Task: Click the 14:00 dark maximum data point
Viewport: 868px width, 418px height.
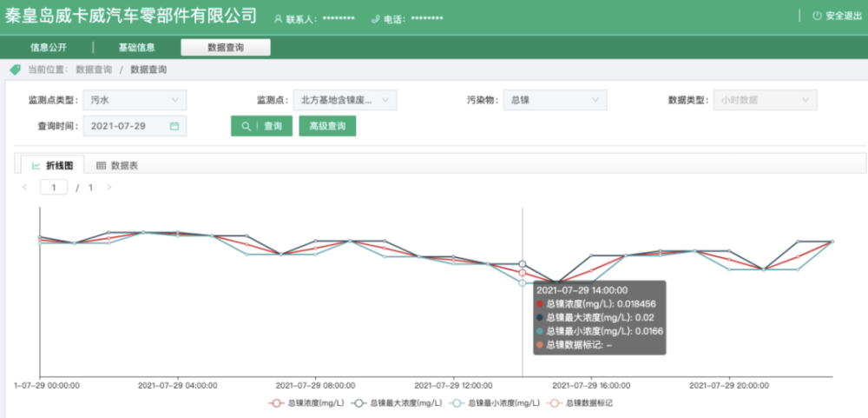Action: pos(522,264)
